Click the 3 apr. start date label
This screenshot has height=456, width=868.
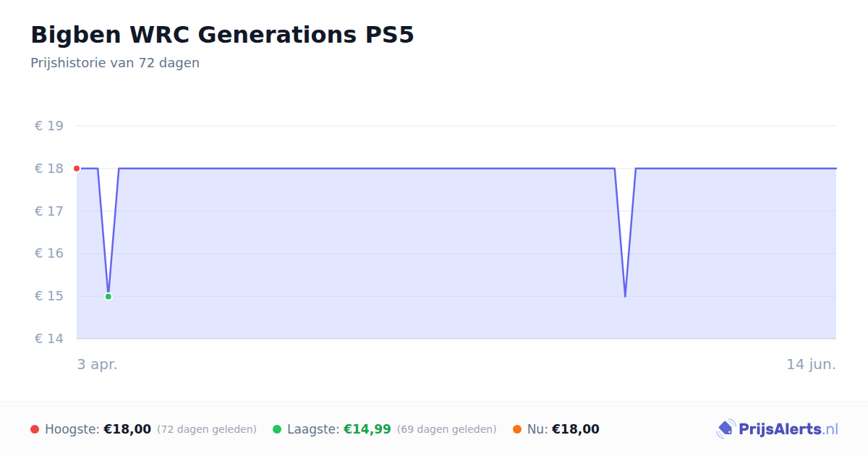pyautogui.click(x=98, y=364)
